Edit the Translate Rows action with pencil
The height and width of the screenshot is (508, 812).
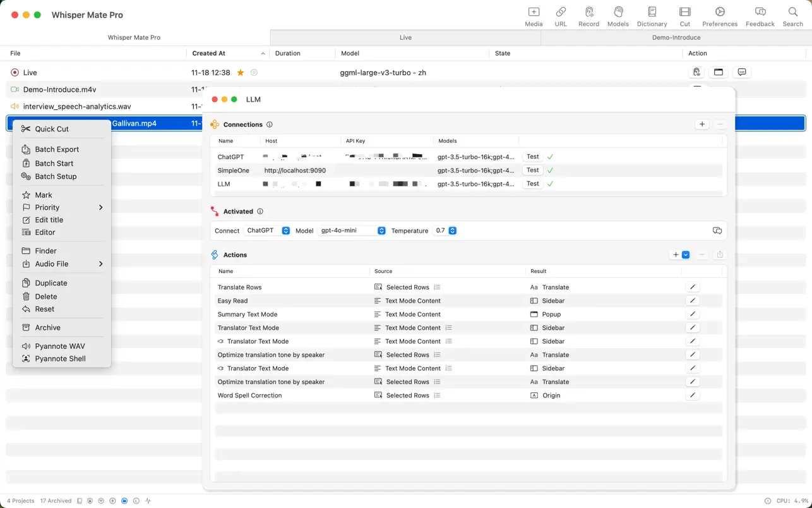(x=692, y=287)
